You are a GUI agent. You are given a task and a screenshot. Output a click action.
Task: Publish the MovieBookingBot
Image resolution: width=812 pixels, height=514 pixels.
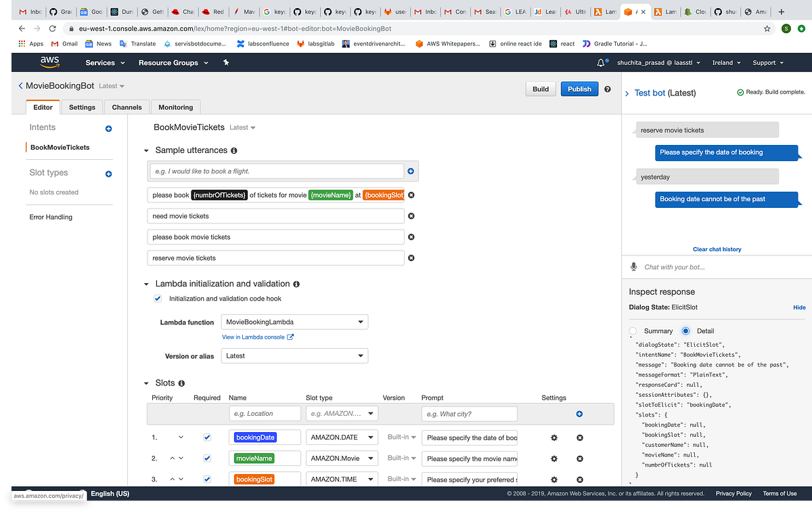579,89
